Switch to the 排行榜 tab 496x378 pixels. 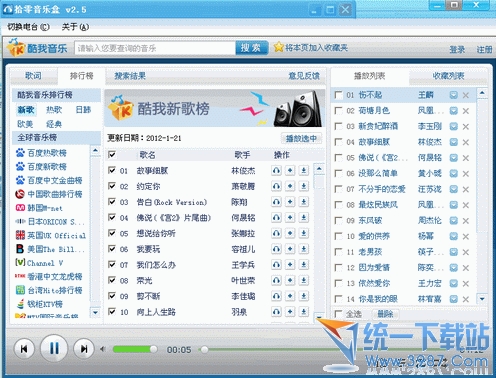pyautogui.click(x=81, y=76)
